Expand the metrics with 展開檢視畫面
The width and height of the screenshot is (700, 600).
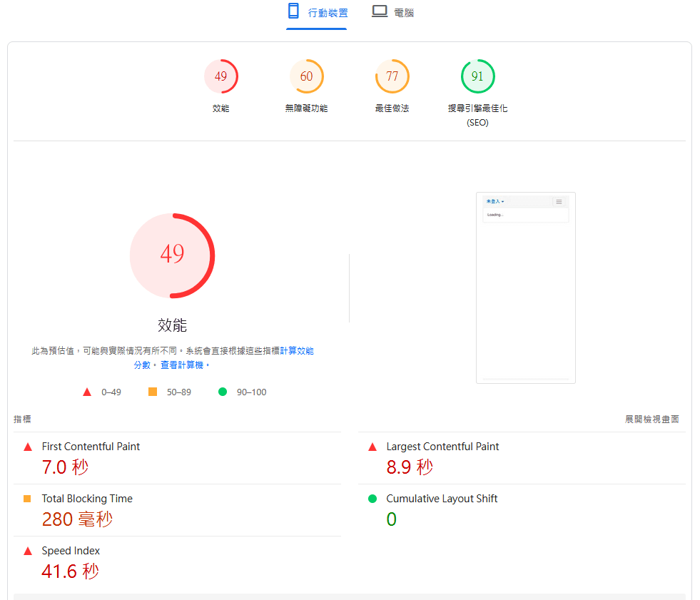pos(651,419)
